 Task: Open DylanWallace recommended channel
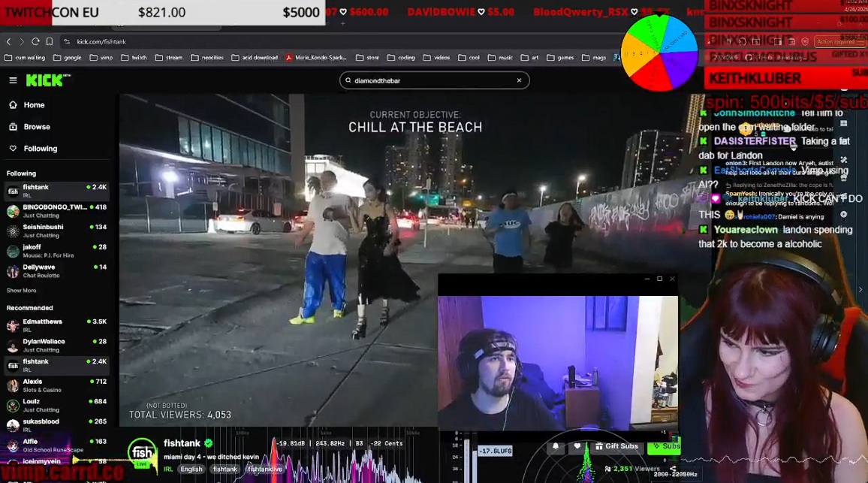[x=56, y=345]
